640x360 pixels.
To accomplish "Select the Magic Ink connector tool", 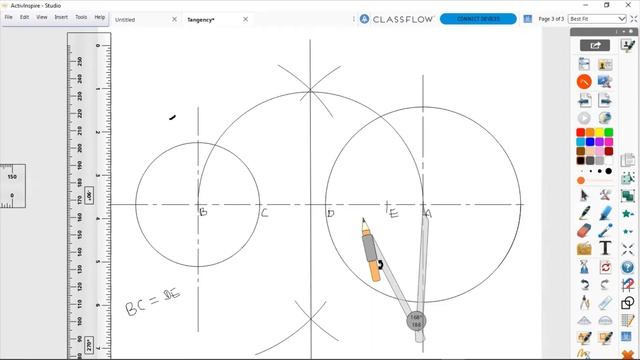I will click(605, 231).
